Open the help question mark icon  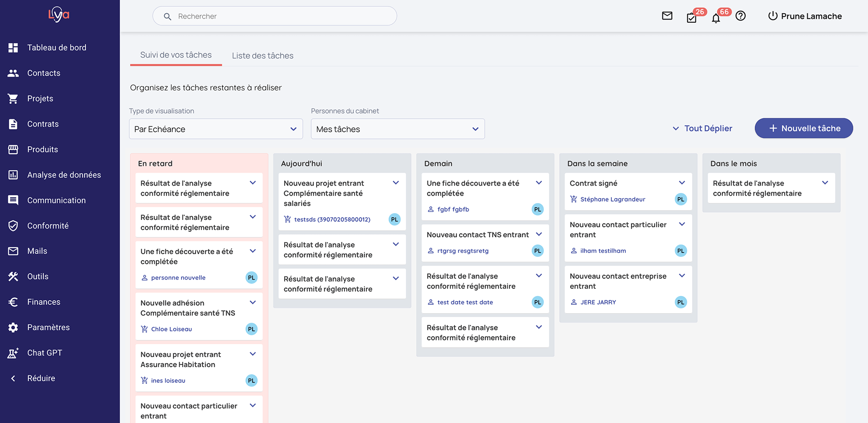tap(741, 16)
